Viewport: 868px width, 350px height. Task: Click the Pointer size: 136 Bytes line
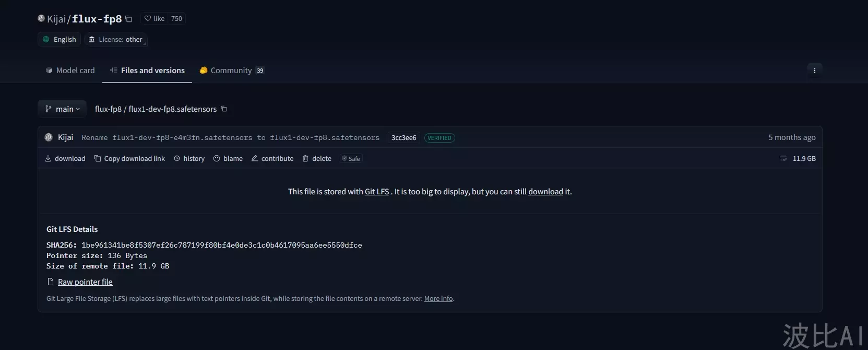(x=97, y=255)
